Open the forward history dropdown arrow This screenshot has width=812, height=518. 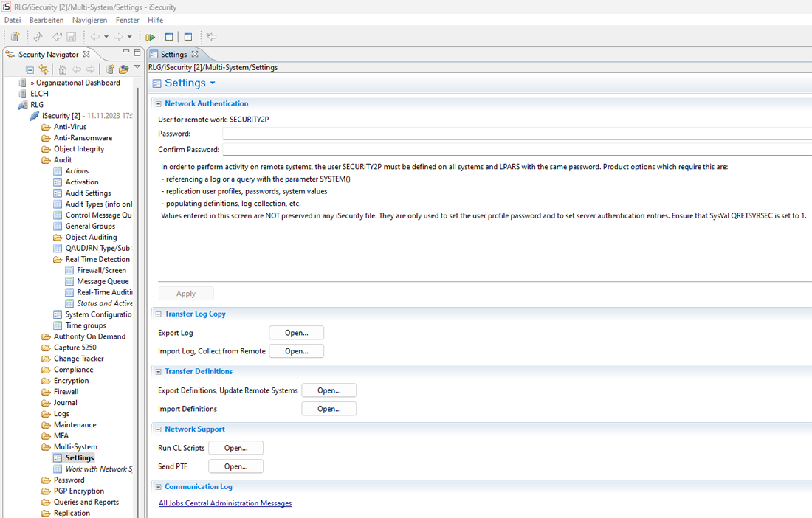coord(129,37)
